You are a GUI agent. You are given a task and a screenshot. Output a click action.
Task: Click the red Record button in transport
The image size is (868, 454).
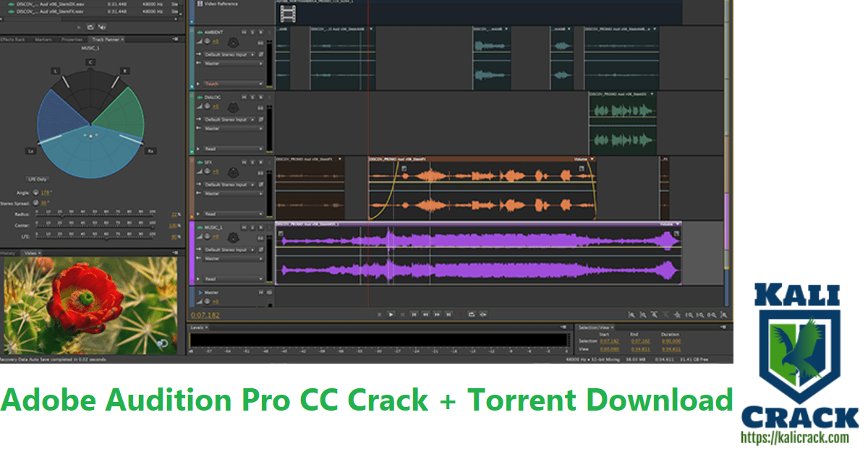click(460, 314)
